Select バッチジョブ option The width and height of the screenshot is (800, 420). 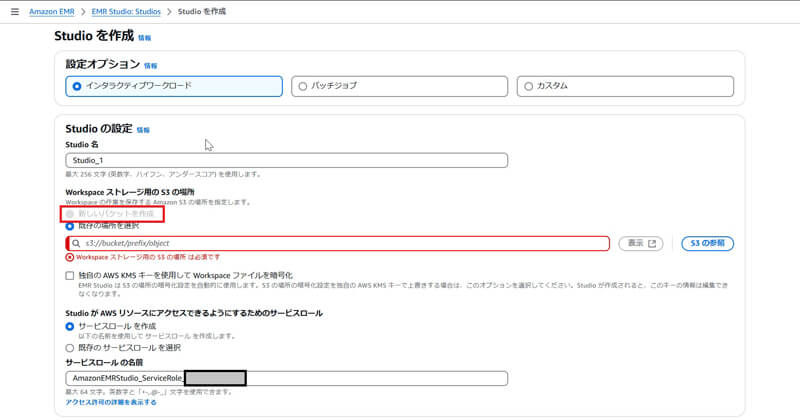399,86
